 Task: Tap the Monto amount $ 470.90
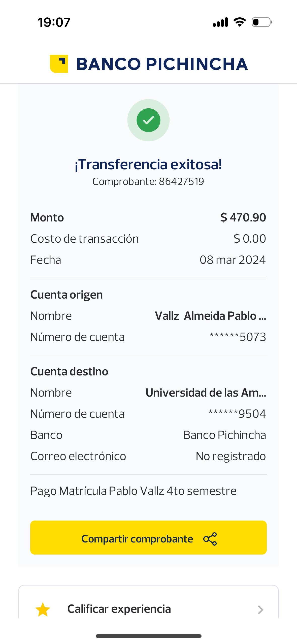[x=243, y=217]
